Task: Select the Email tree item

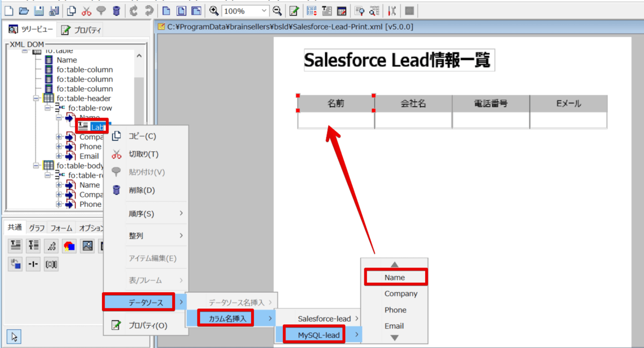Action: 89,156
